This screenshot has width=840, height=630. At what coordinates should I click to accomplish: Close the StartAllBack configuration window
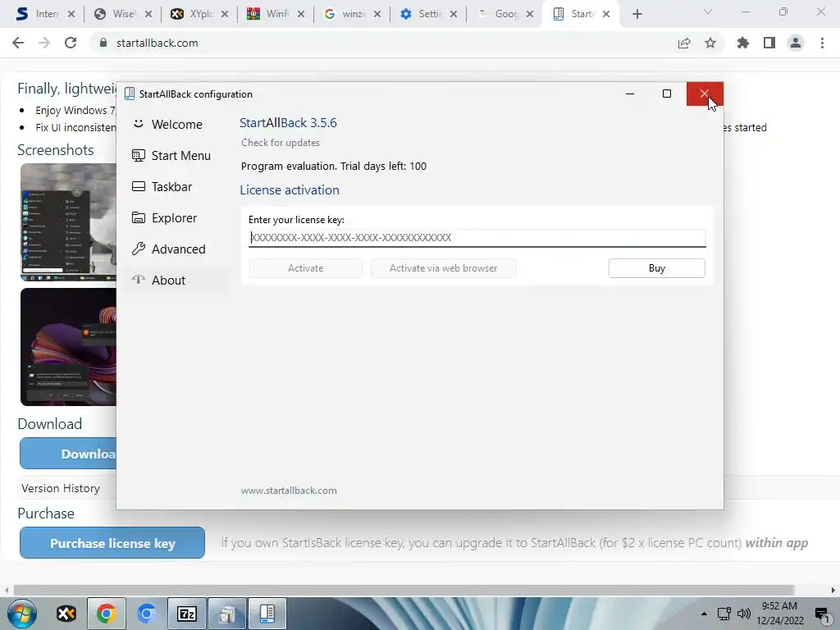pyautogui.click(x=705, y=94)
